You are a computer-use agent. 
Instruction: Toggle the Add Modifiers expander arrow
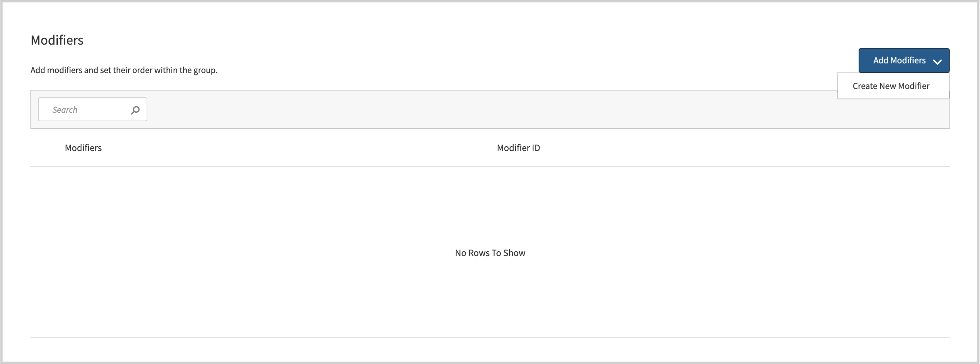(937, 61)
